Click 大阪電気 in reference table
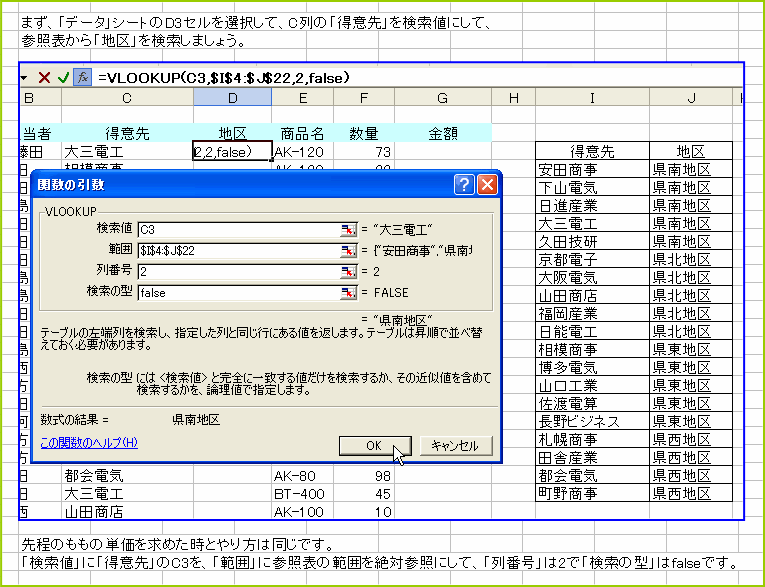 click(x=592, y=278)
